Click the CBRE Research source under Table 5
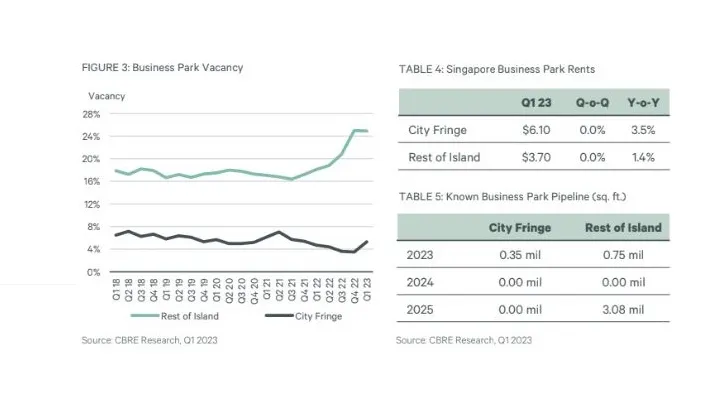 click(463, 341)
